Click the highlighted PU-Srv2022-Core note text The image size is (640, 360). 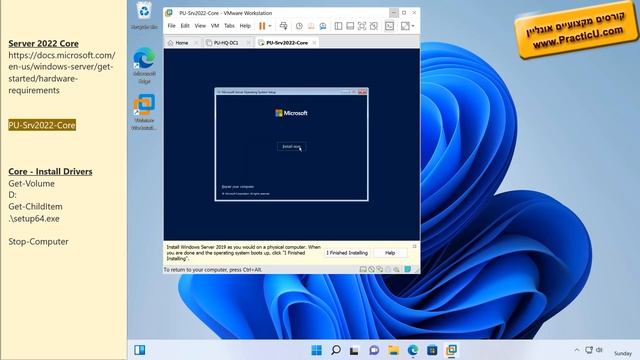click(42, 125)
